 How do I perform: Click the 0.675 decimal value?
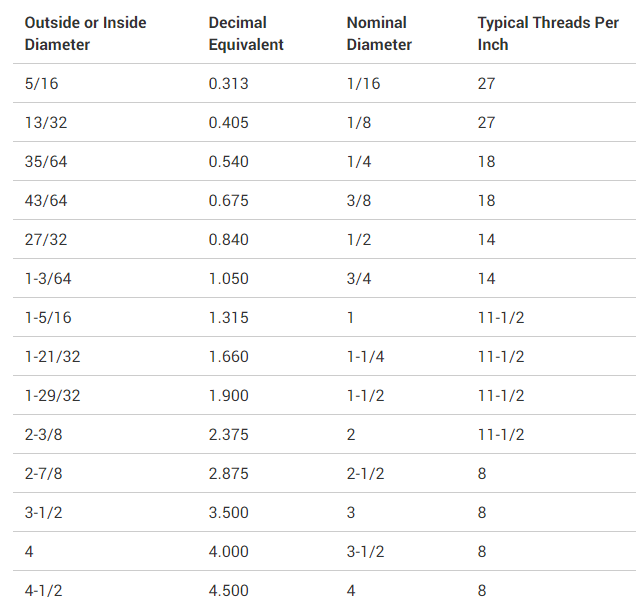point(229,201)
